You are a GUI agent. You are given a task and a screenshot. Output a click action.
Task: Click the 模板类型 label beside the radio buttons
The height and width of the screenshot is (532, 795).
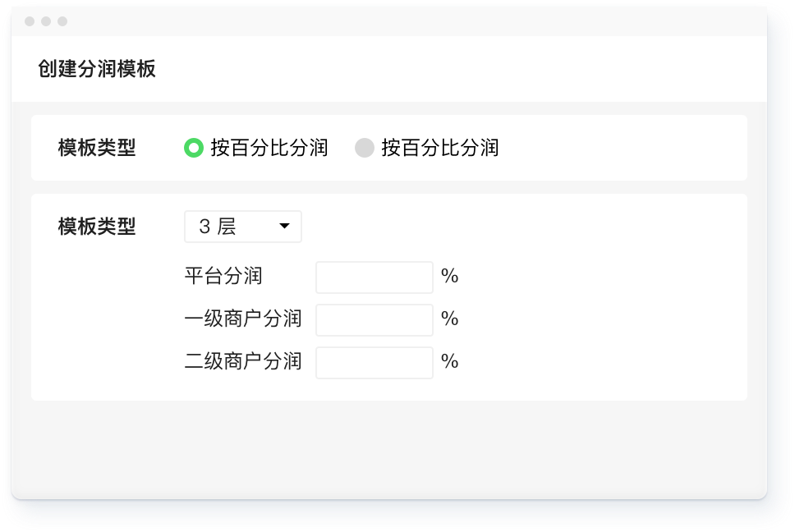click(97, 148)
